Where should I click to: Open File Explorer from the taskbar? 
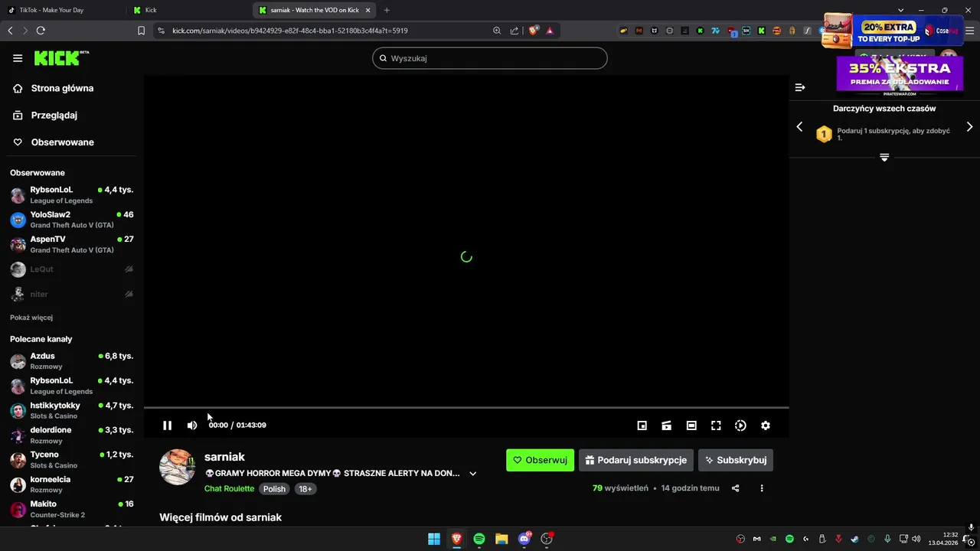click(x=501, y=539)
